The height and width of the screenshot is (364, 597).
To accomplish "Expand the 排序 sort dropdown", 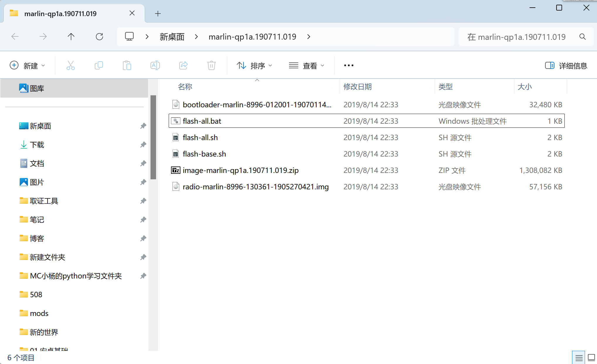I will [254, 66].
